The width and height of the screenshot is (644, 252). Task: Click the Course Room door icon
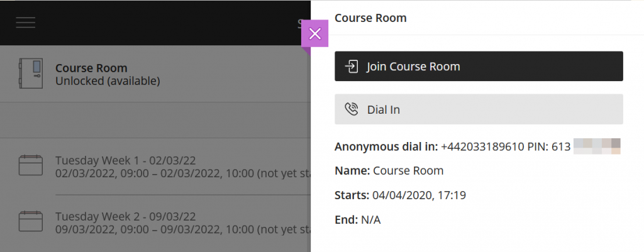(x=30, y=74)
